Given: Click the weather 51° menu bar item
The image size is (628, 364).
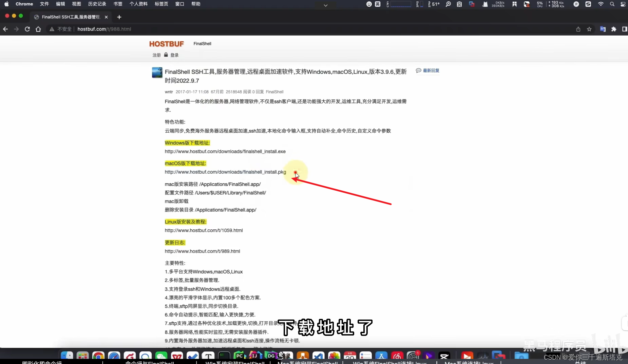Looking at the screenshot, I should click(435, 4).
